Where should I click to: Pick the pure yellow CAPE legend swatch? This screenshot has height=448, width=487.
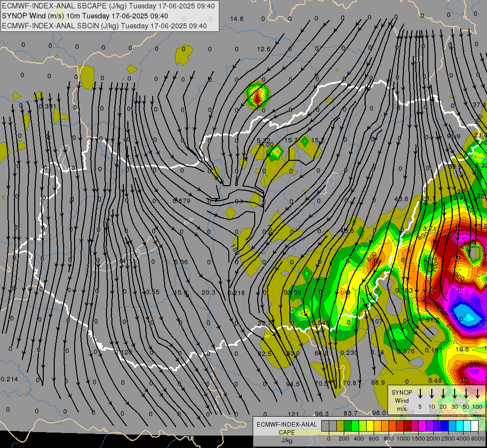pyautogui.click(x=370, y=426)
